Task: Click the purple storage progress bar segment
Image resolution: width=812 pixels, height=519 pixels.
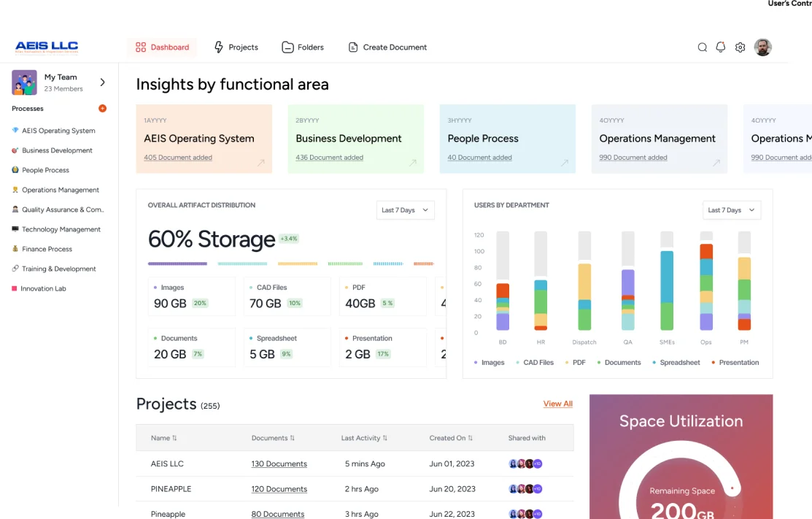Action: [177, 264]
